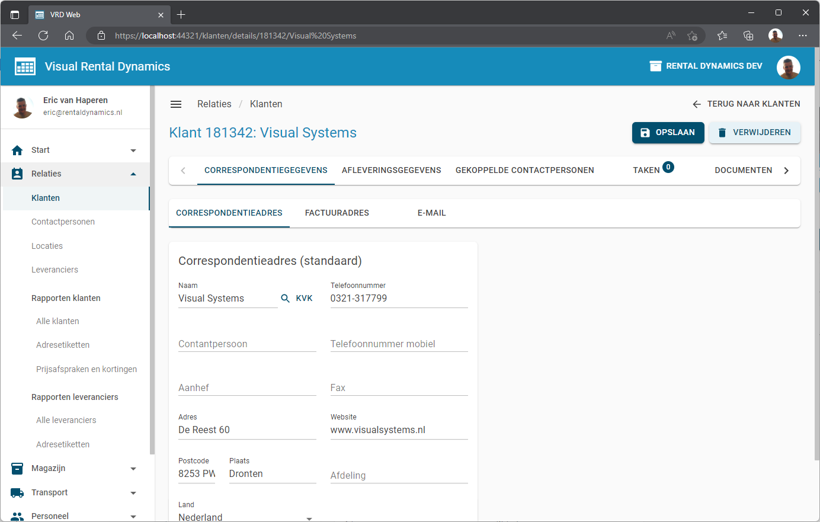Open the Gekoppelde contactpersonen tab
The height and width of the screenshot is (522, 820).
(525, 171)
